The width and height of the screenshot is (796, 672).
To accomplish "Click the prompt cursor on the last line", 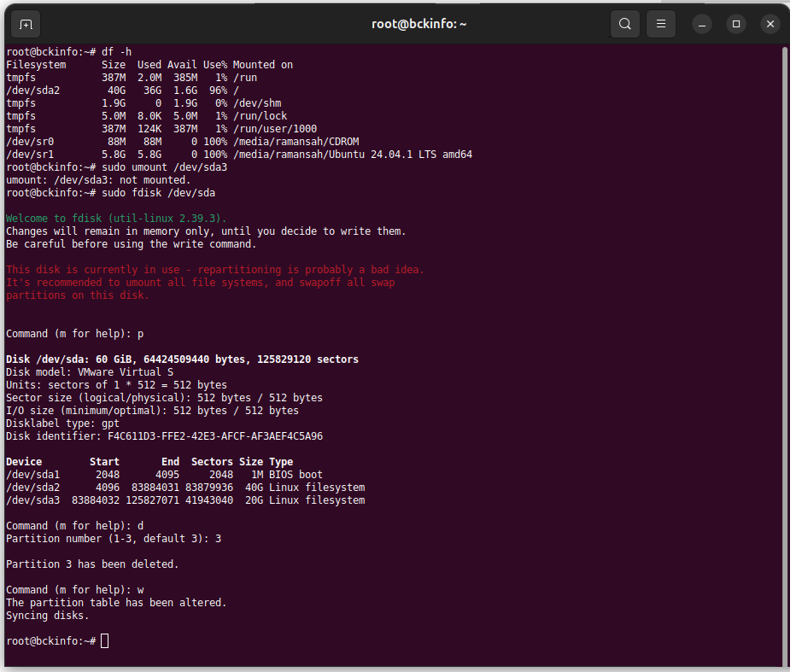I will click(x=104, y=641).
